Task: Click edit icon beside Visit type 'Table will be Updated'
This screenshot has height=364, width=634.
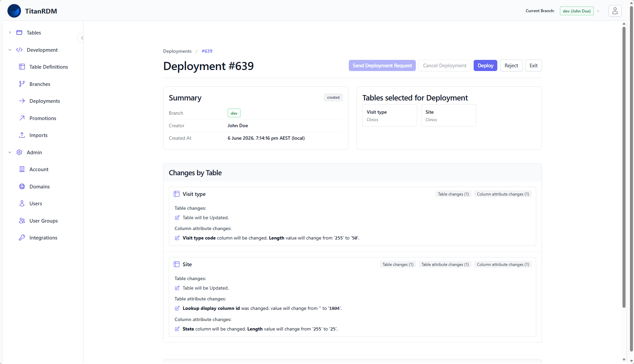Action: tap(177, 218)
